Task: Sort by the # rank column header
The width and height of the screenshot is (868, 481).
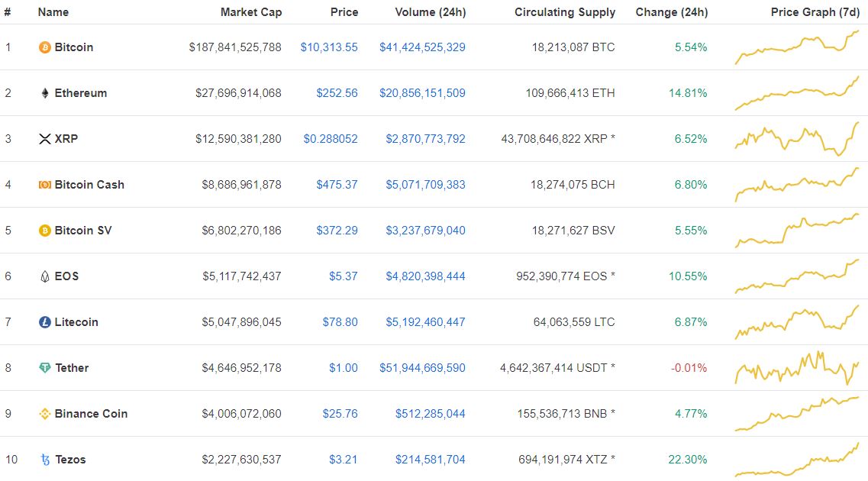Action: pyautogui.click(x=7, y=12)
